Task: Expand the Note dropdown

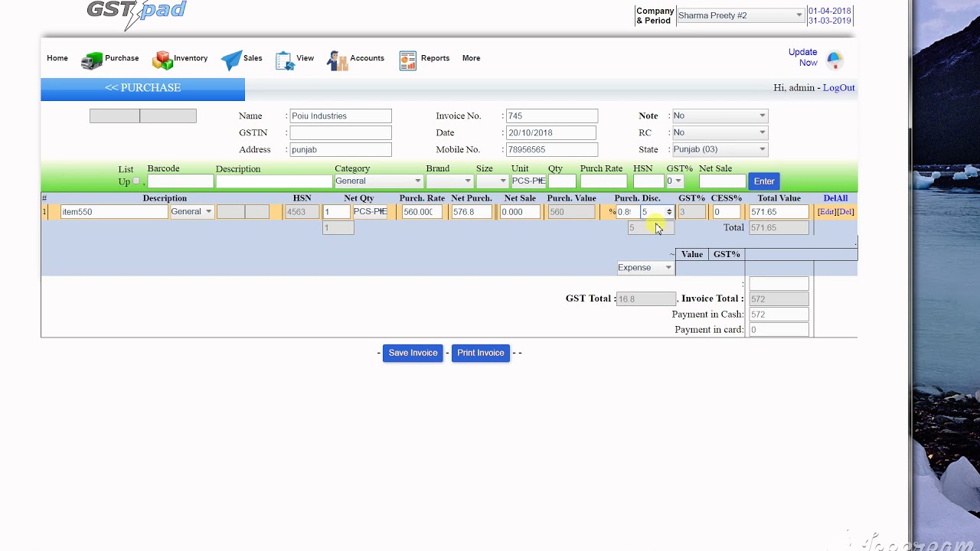Action: click(719, 116)
